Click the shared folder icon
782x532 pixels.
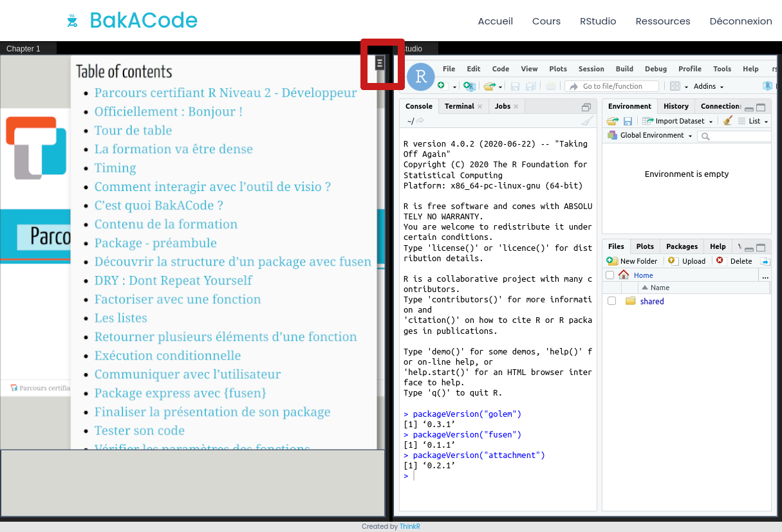click(x=630, y=301)
